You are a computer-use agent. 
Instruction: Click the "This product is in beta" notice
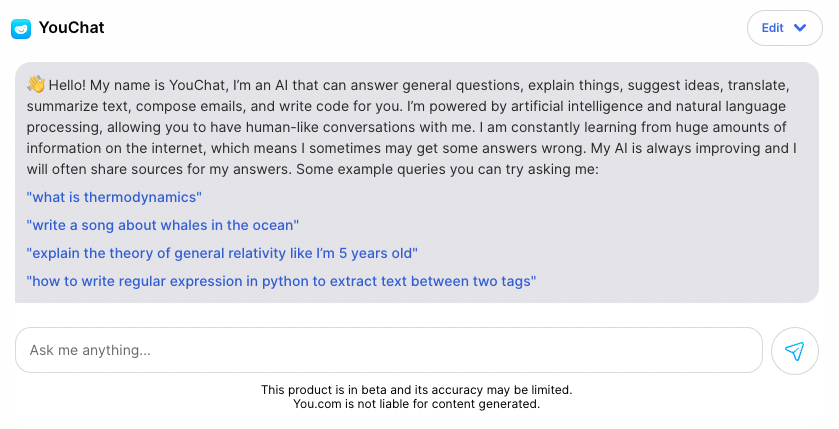click(416, 389)
